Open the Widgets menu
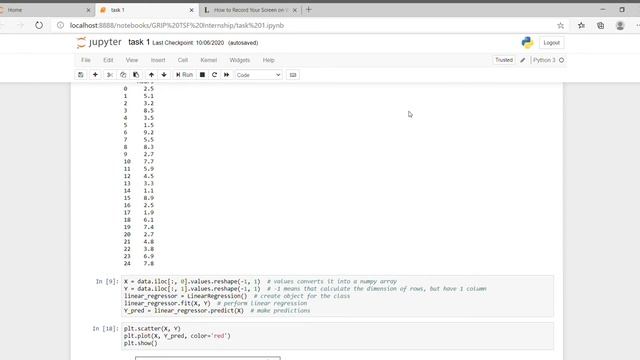This screenshot has height=360, width=640. coord(240,60)
